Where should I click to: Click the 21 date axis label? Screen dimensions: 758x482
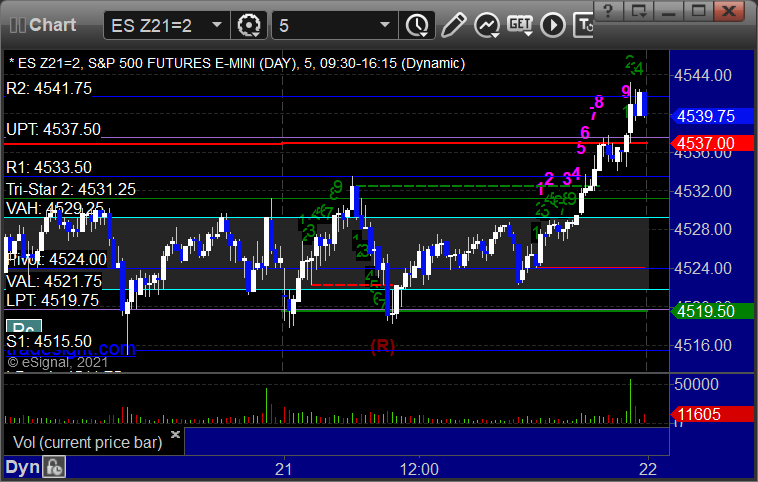[284, 469]
